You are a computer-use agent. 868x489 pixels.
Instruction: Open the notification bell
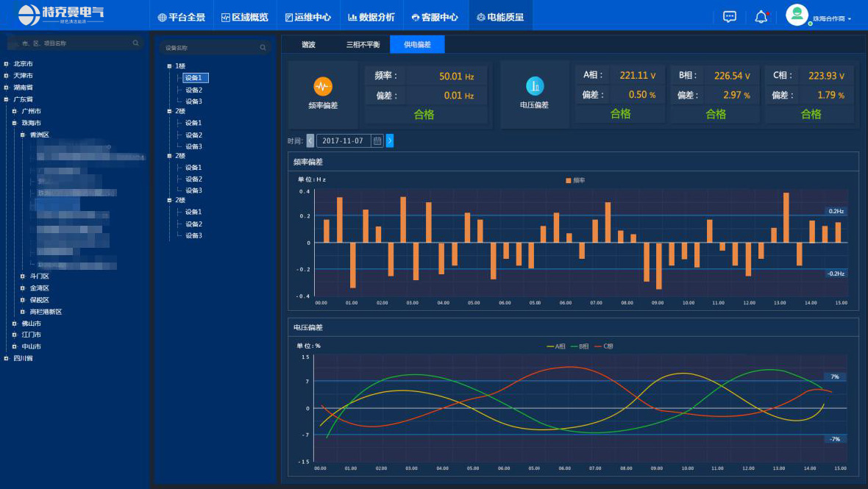pyautogui.click(x=761, y=16)
